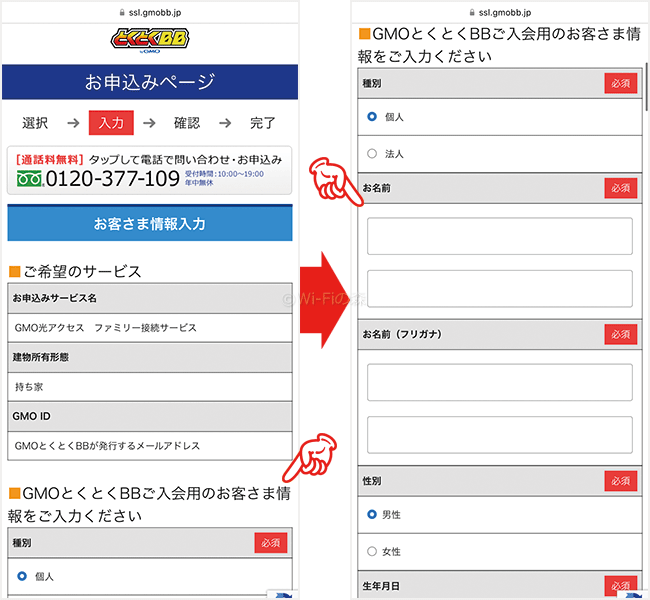Click the second フリガナ input field
This screenshot has width=650, height=600.
tap(500, 435)
